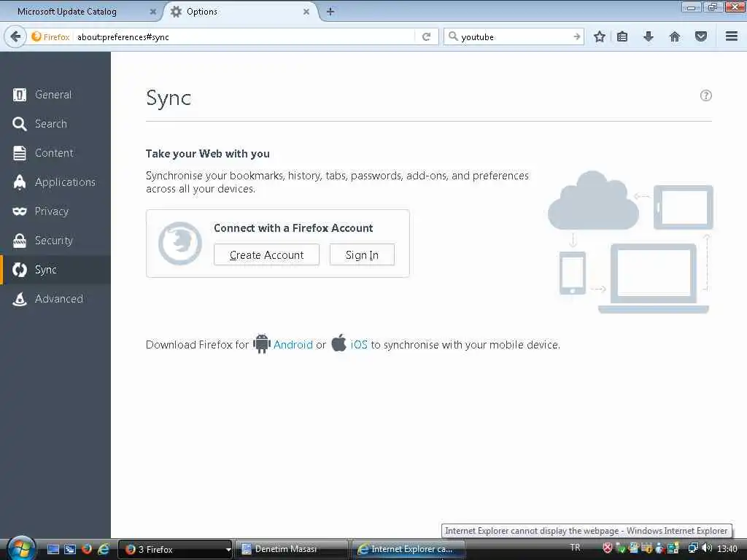Viewport: 747px width, 560px height.
Task: Launch Firefox from quick launch
Action: [86, 549]
